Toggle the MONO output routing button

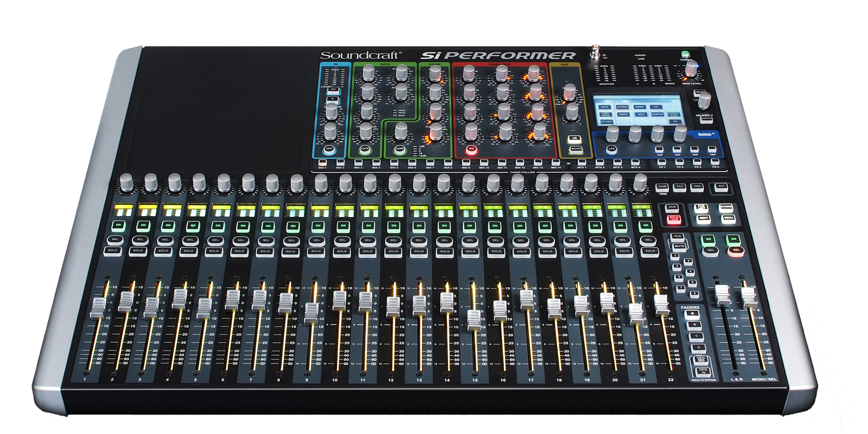click(576, 149)
